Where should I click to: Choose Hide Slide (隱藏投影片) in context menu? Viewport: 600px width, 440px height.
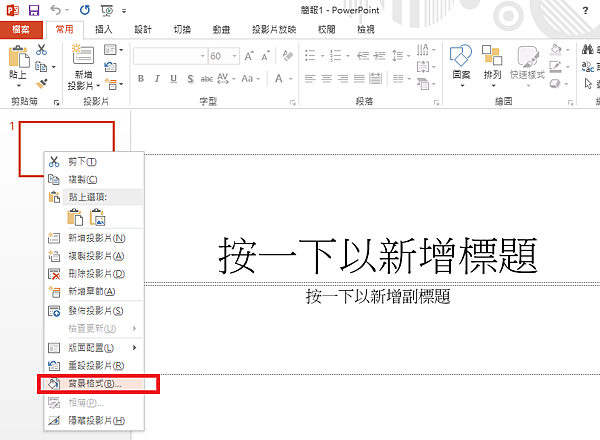[x=94, y=420]
